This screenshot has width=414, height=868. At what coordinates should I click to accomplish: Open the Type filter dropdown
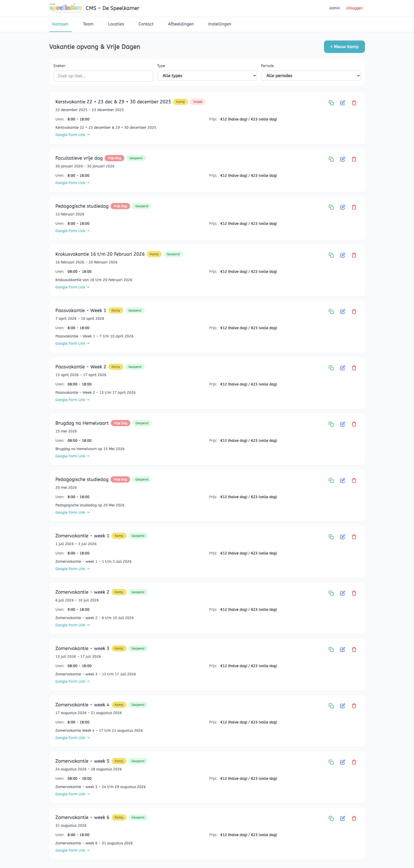(x=207, y=76)
